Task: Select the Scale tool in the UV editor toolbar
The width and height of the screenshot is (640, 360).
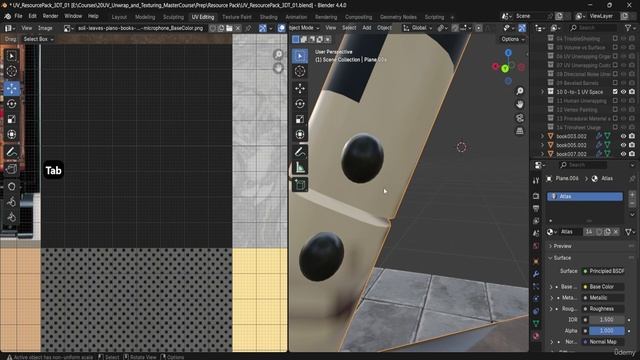Action: [11, 119]
